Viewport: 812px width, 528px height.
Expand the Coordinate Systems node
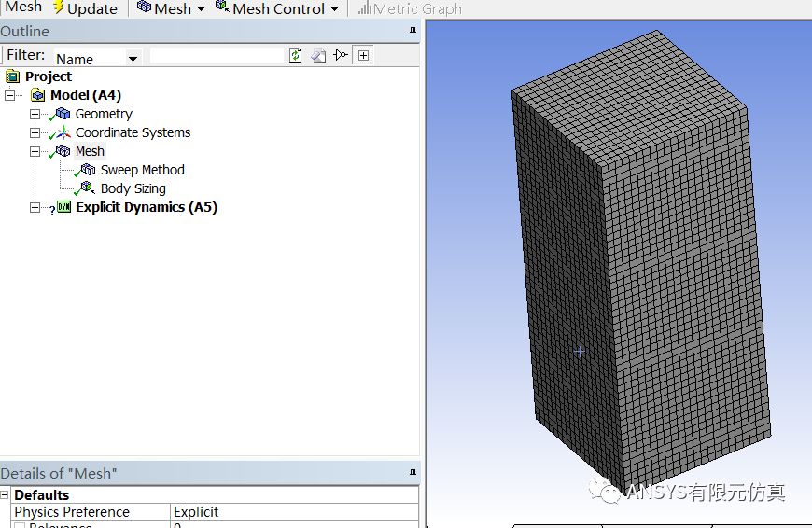tap(35, 132)
